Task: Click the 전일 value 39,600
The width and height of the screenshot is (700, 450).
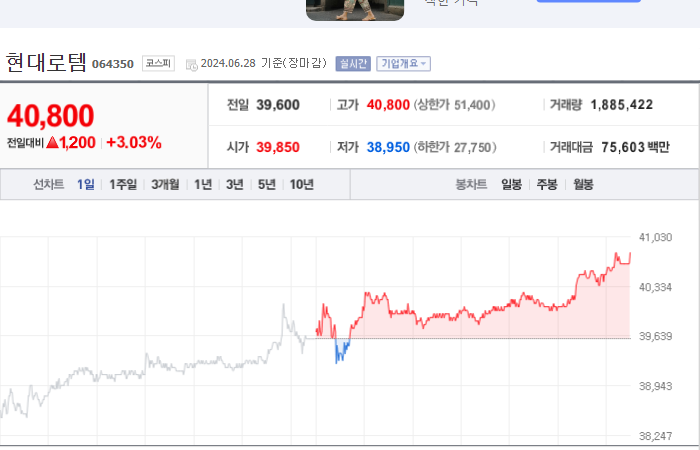Action: click(278, 105)
